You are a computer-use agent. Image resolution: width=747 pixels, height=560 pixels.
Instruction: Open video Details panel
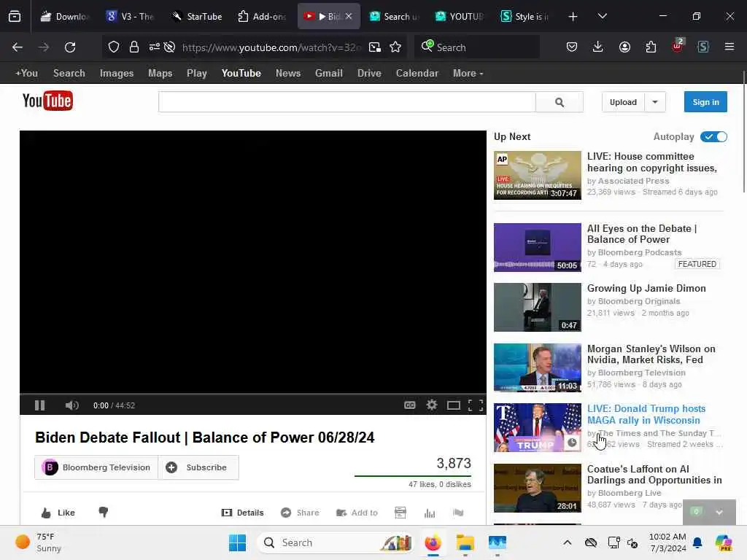coord(243,513)
